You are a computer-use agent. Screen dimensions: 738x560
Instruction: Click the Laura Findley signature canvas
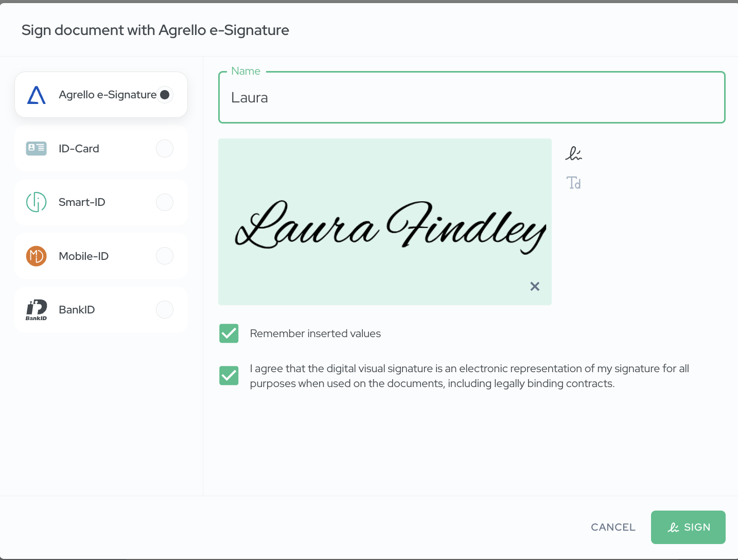385,222
